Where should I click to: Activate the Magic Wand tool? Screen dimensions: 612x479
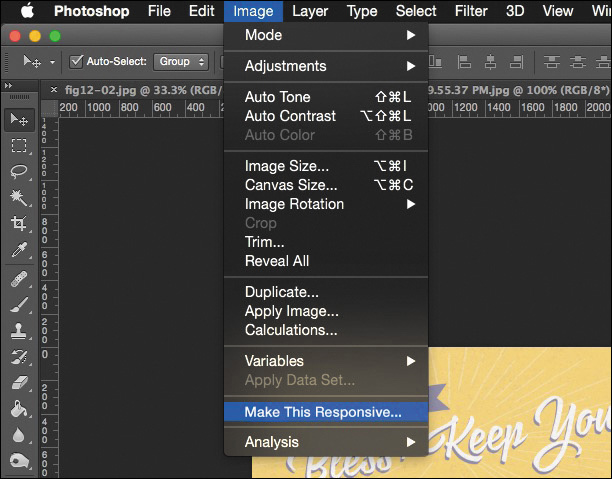(19, 198)
